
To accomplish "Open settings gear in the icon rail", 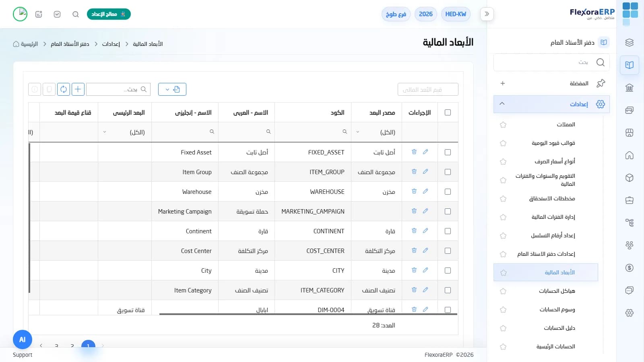I will 630,313.
